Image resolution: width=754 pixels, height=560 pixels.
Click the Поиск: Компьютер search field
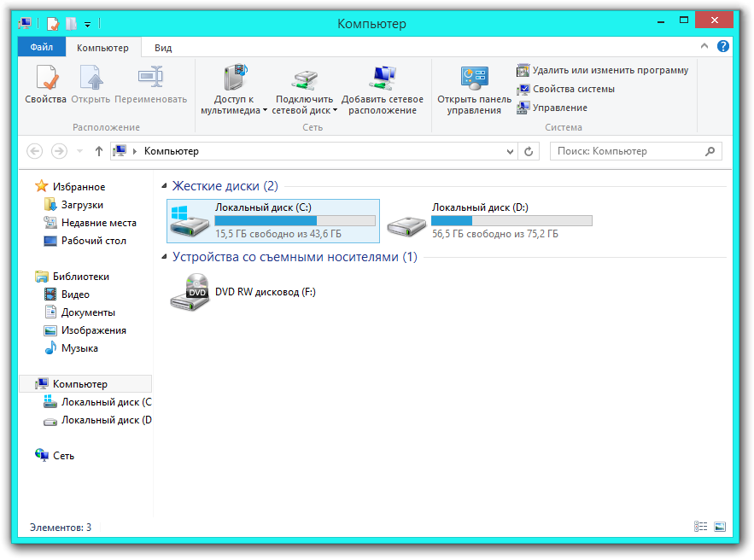pyautogui.click(x=628, y=151)
